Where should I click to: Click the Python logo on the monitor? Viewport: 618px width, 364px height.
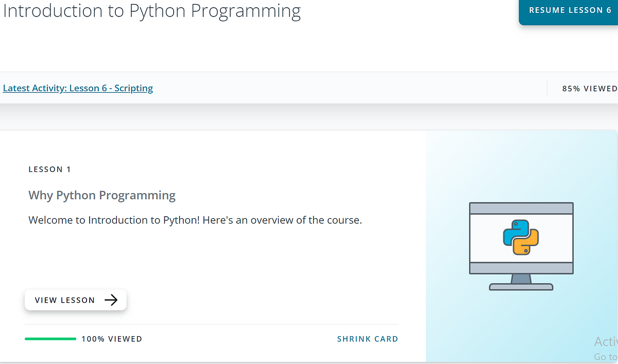click(x=521, y=237)
